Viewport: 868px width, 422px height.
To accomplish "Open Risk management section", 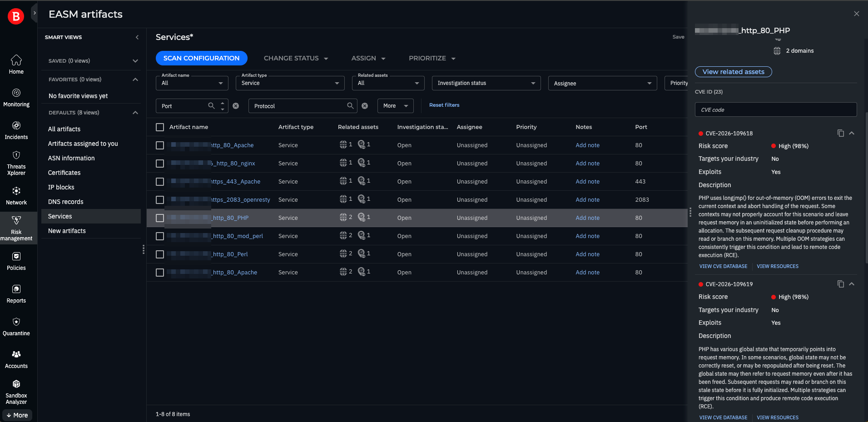I will point(16,228).
